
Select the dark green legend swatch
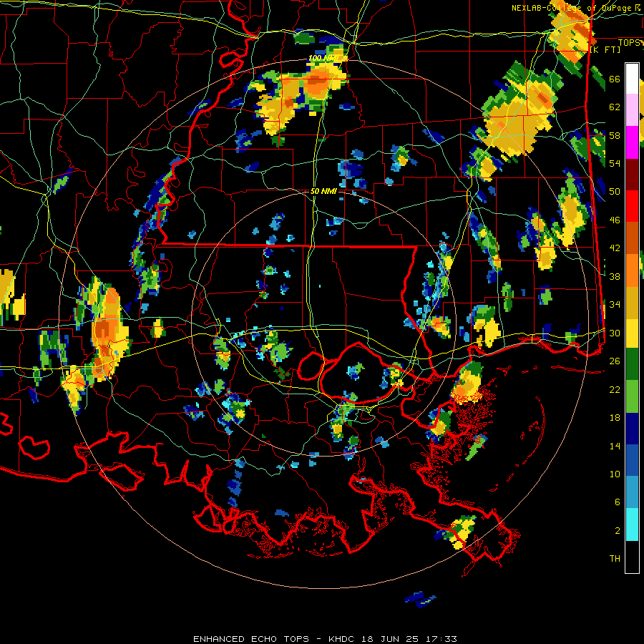tap(632, 364)
